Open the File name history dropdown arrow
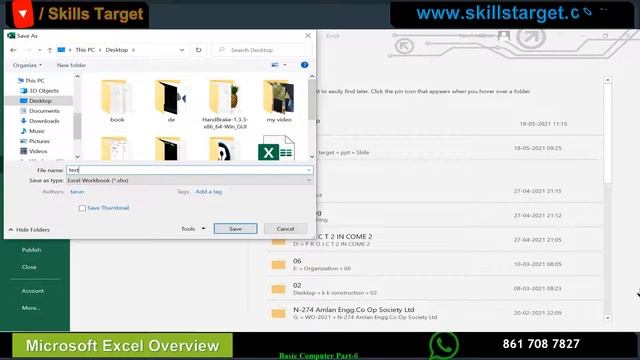The width and height of the screenshot is (640, 360). tap(309, 170)
